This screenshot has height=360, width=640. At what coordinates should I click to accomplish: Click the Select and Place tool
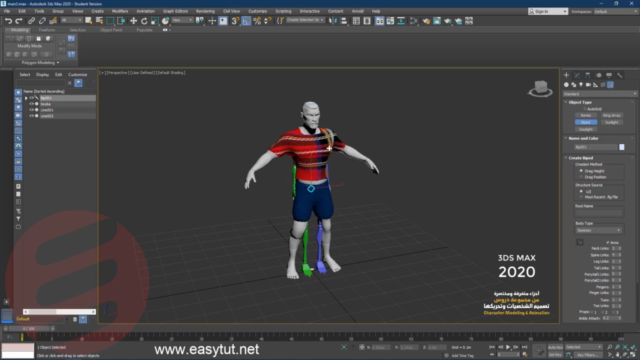tap(165, 21)
